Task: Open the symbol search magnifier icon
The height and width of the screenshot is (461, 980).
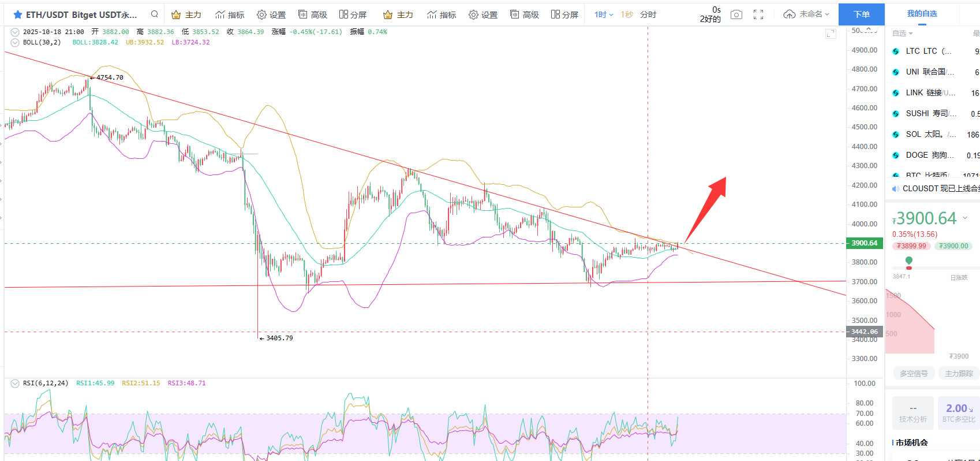Action: coord(155,14)
